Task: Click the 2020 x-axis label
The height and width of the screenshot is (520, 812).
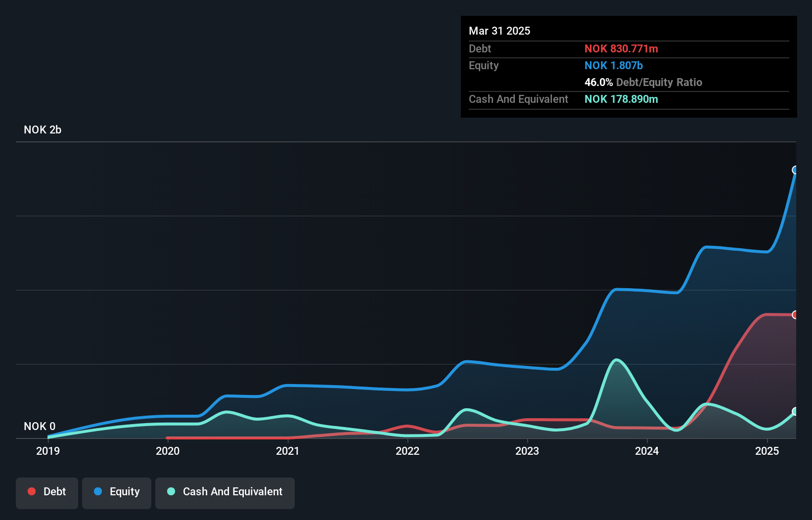Action: point(168,451)
